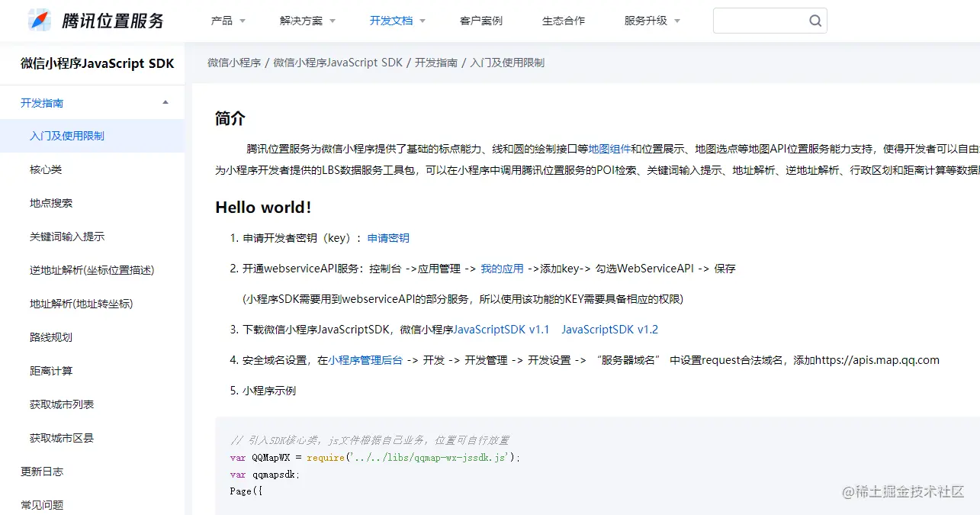Click the require qqmap-wx-jssdk.js code line
This screenshot has width=980, height=515.
click(x=374, y=458)
